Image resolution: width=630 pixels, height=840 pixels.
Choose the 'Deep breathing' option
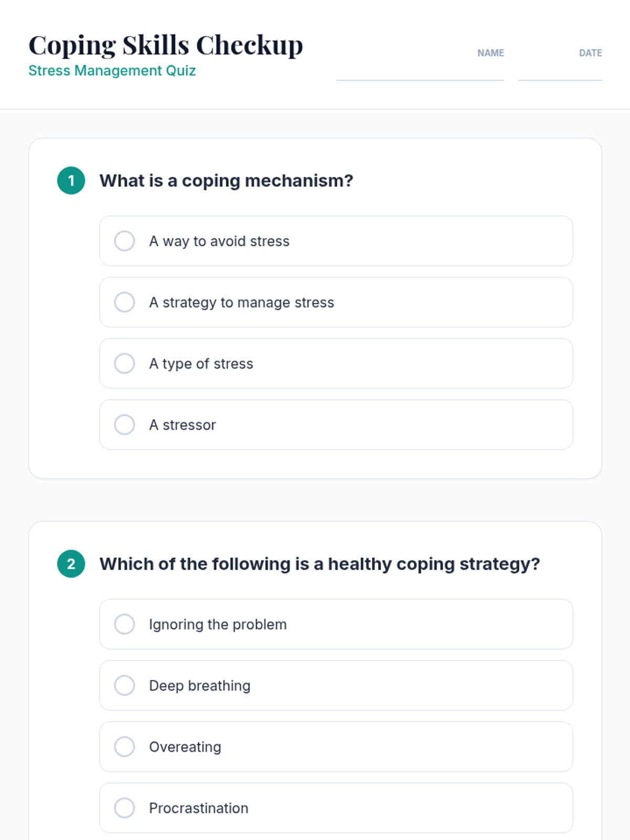124,686
